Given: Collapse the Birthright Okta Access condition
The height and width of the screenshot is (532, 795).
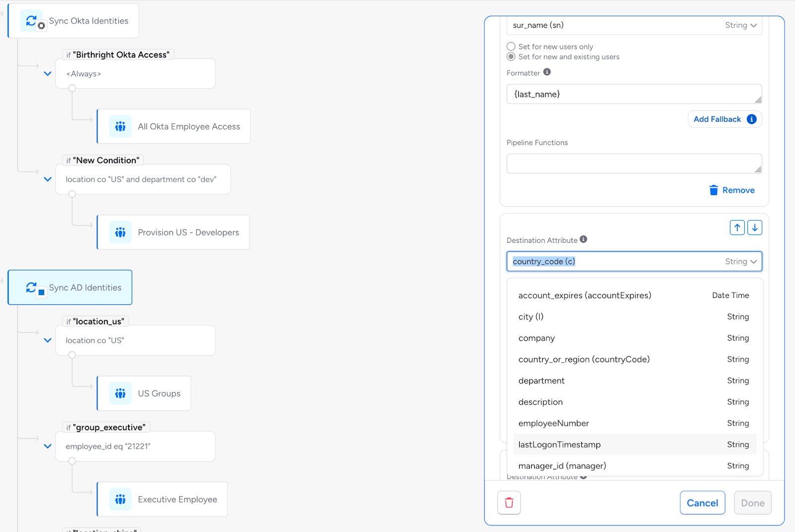Looking at the screenshot, I should click(48, 74).
